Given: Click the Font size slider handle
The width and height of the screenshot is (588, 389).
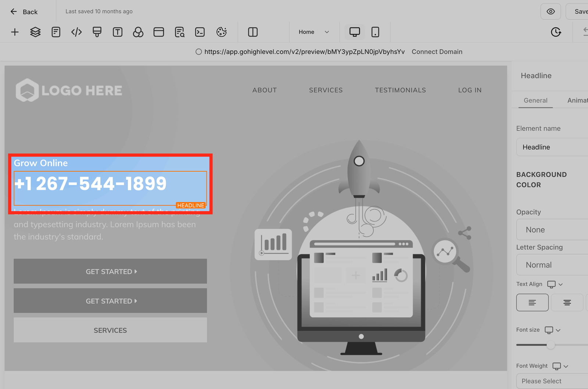Looking at the screenshot, I should tap(551, 345).
